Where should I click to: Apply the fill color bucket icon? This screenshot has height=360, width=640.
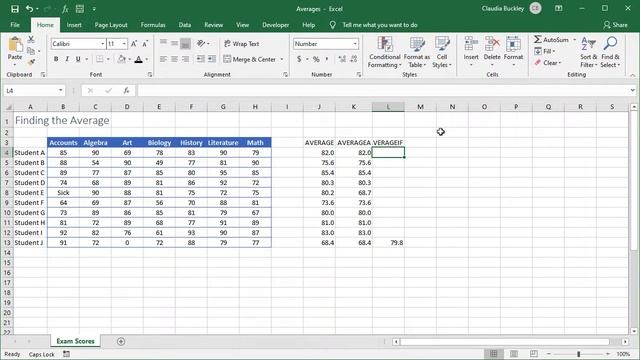click(x=122, y=59)
